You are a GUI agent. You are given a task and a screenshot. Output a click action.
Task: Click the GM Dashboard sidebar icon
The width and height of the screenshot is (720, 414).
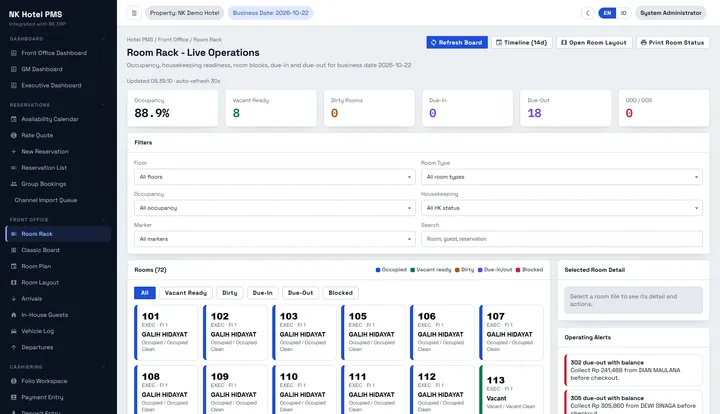(14, 69)
